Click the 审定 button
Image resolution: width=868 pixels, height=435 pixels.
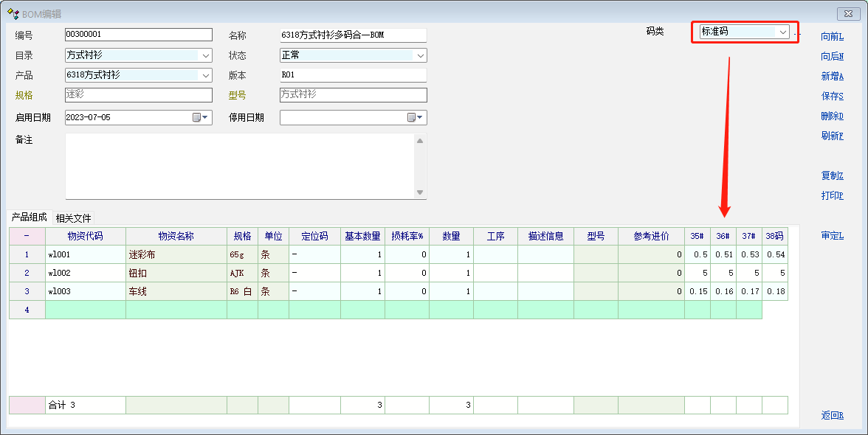[832, 236]
